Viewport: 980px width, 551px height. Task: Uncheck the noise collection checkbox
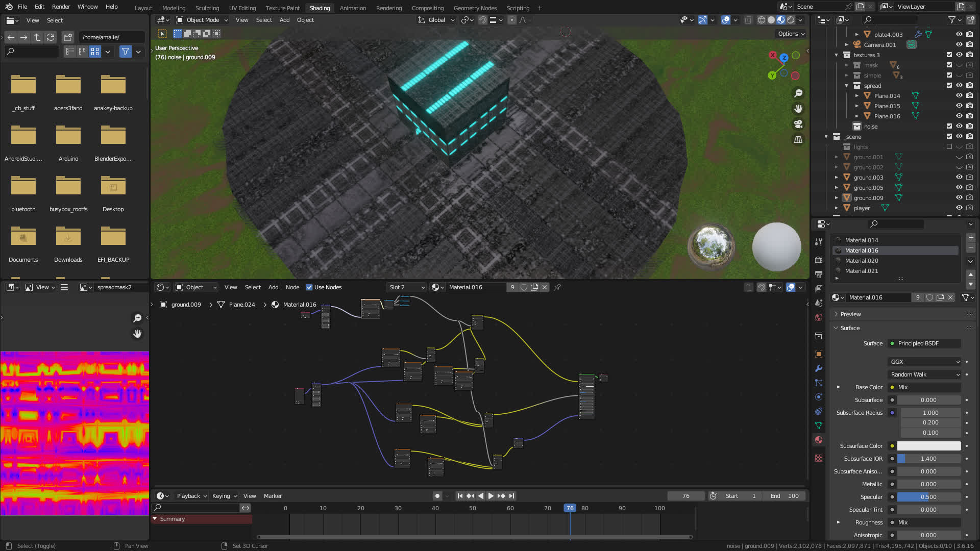click(949, 127)
